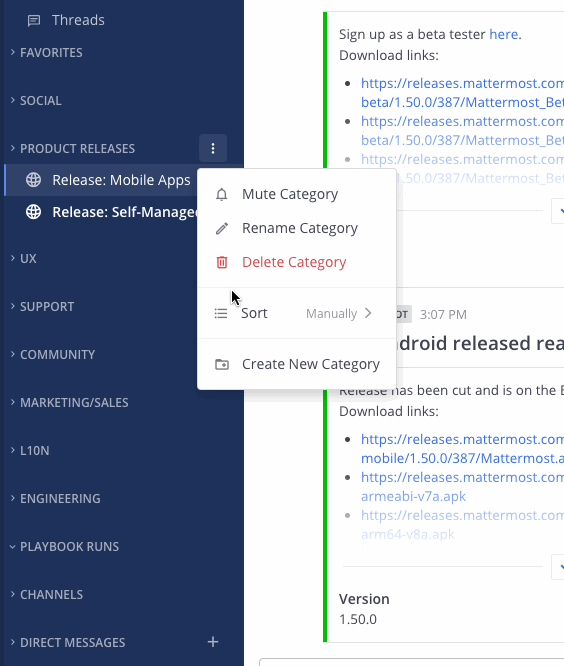Open the first releases.mattermost.com link under beta tester
The height and width of the screenshot is (666, 564).
(462, 93)
